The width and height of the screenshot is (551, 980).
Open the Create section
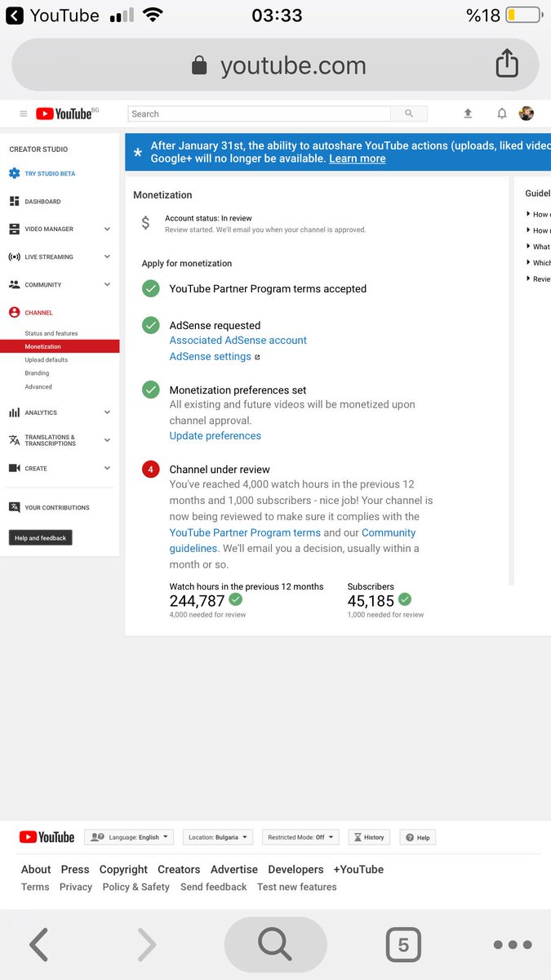coord(36,469)
